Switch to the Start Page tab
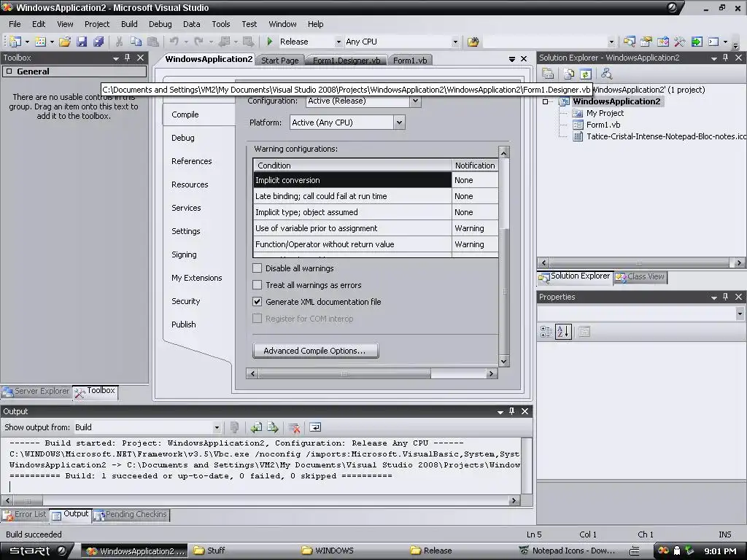747x560 pixels. click(279, 61)
